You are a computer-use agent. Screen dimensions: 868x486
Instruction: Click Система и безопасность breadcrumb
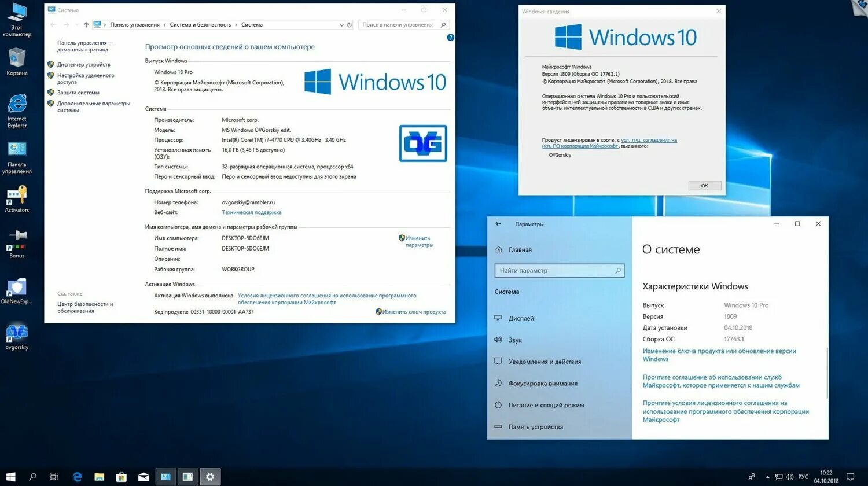[200, 25]
